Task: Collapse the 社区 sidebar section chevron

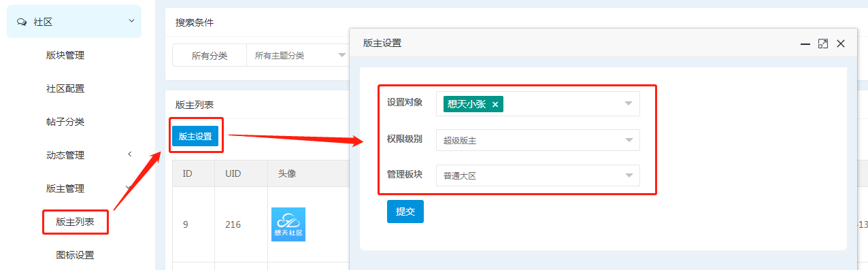Action: (x=131, y=22)
